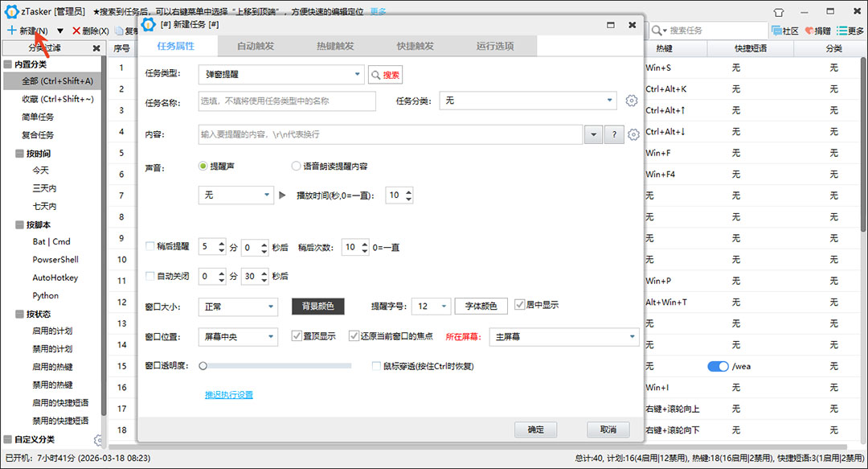Click the 确定 button

[536, 430]
